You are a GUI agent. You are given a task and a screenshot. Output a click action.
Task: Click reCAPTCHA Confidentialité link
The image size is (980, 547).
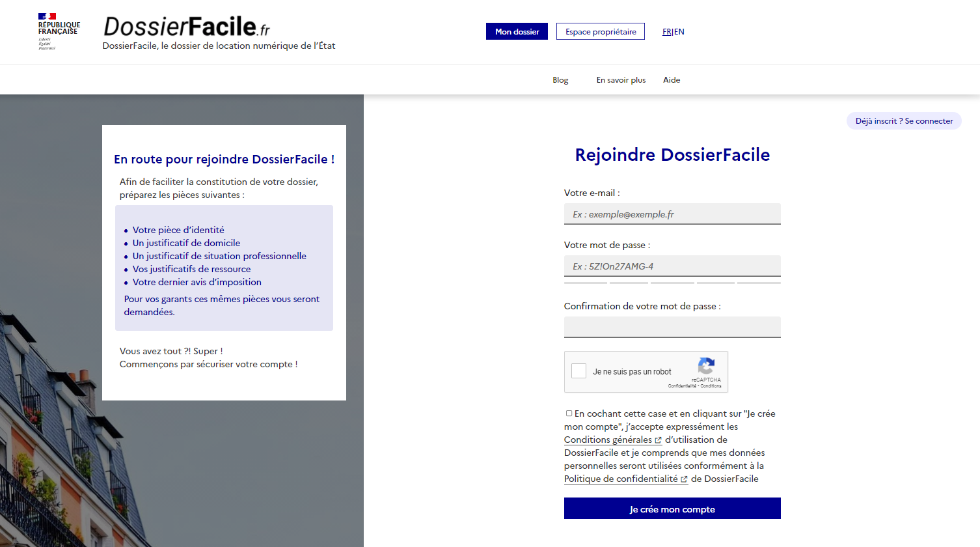point(682,386)
